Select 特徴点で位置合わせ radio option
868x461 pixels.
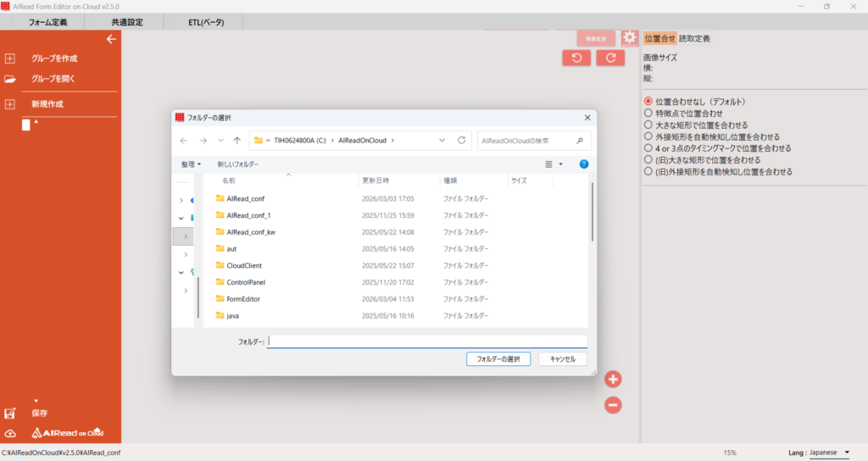point(648,113)
